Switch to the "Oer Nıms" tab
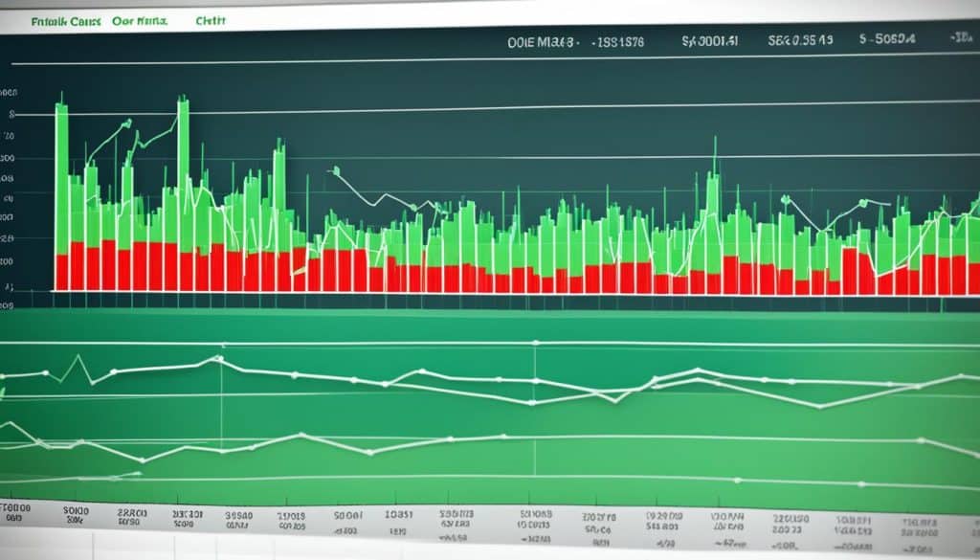The height and width of the screenshot is (560, 980). coord(140,21)
